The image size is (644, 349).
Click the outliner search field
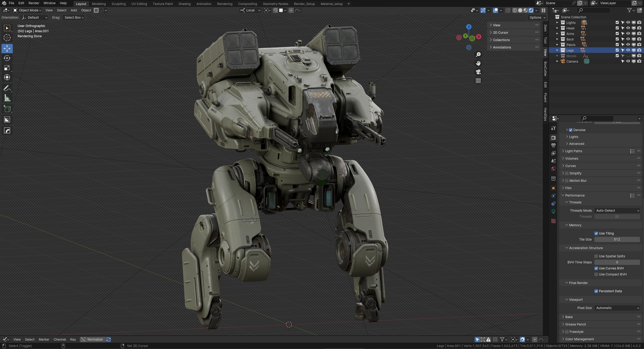point(594,10)
